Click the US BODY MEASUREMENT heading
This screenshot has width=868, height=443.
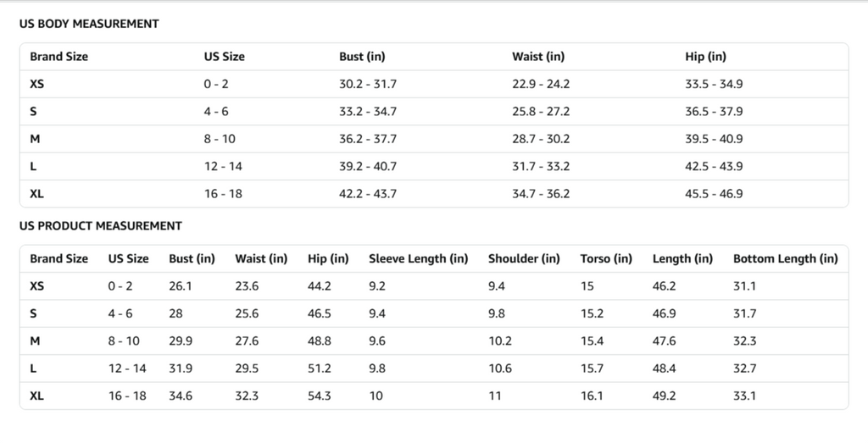(x=89, y=24)
